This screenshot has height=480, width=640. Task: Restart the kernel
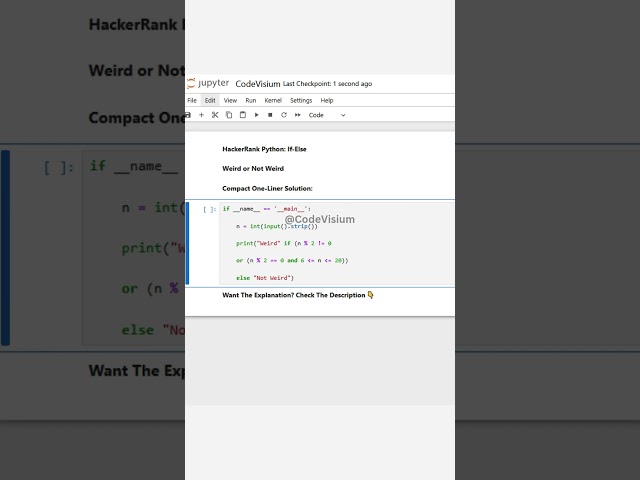(284, 115)
